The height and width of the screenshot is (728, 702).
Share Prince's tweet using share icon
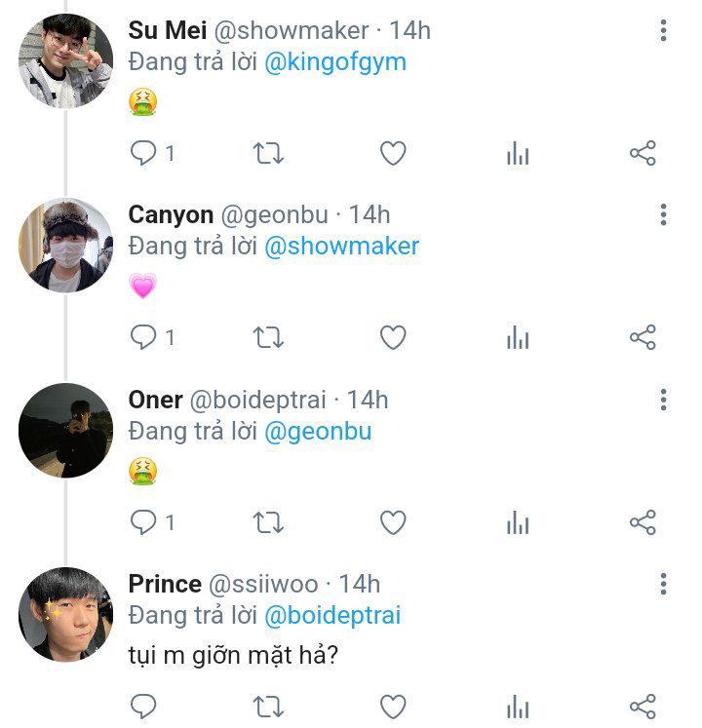(x=643, y=707)
